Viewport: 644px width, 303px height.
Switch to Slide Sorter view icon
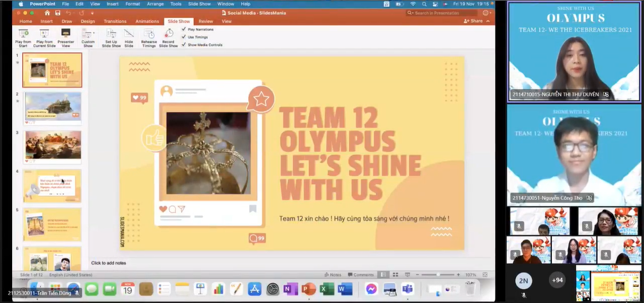point(395,275)
